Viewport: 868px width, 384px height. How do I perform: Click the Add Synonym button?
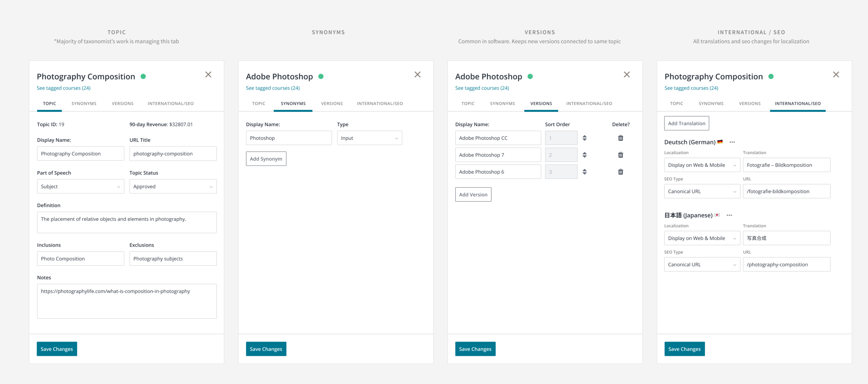tap(266, 159)
